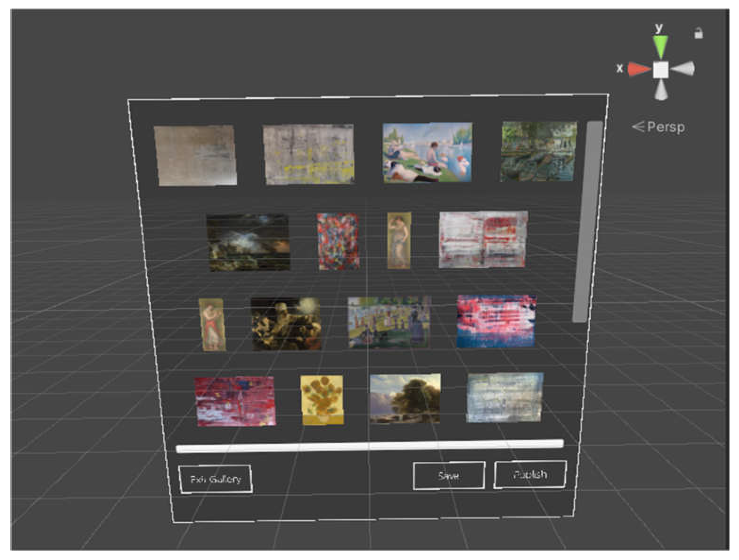
Task: Select the colorful red-blue abstract painting
Action: point(338,242)
